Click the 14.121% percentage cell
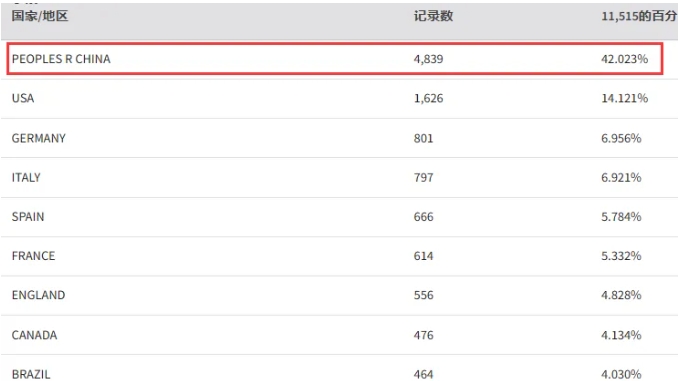Image resolution: width=679 pixels, height=381 pixels. click(624, 98)
